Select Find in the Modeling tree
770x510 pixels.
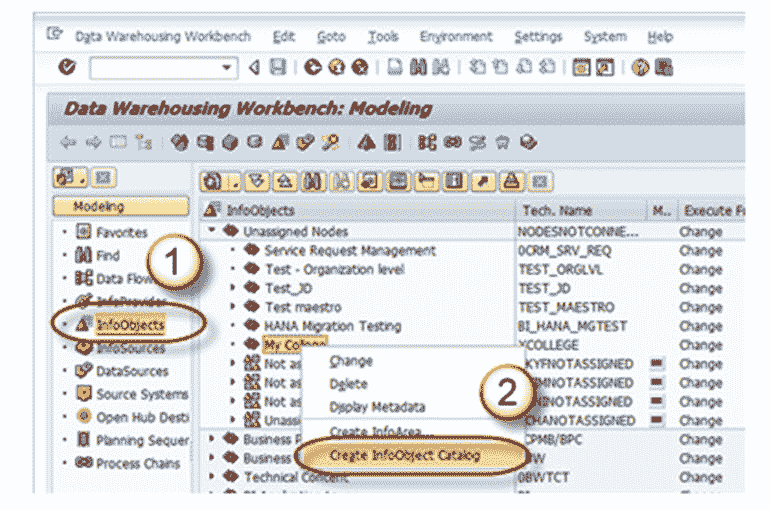click(x=108, y=255)
